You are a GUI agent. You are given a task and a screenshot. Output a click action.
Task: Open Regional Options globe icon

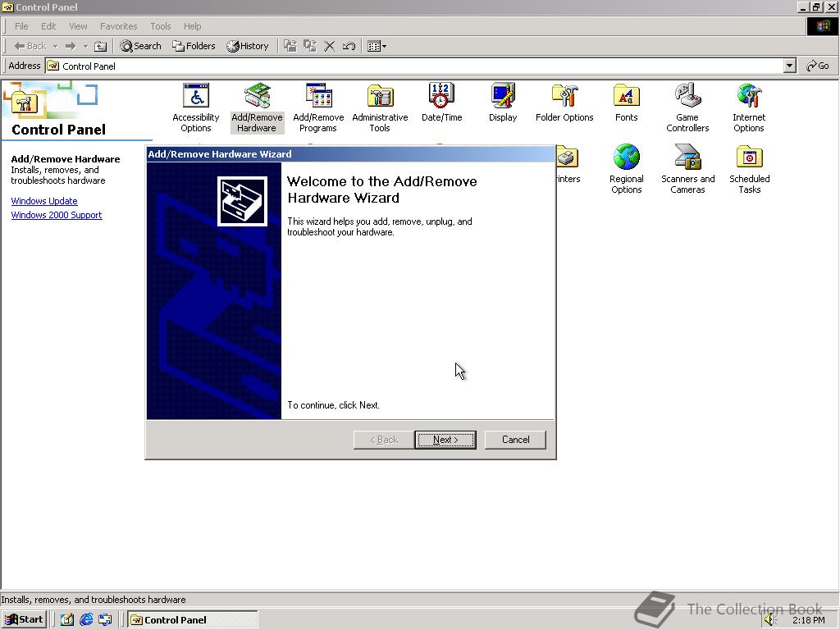coord(626,169)
